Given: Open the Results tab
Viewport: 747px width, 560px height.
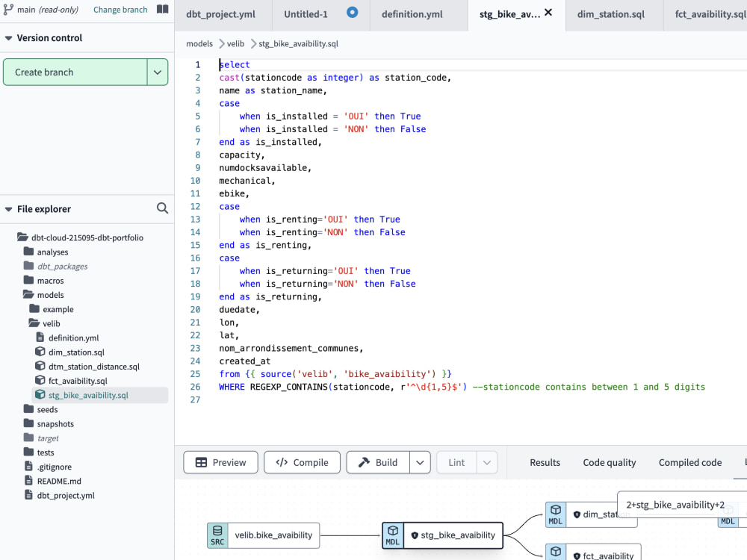Looking at the screenshot, I should (545, 462).
